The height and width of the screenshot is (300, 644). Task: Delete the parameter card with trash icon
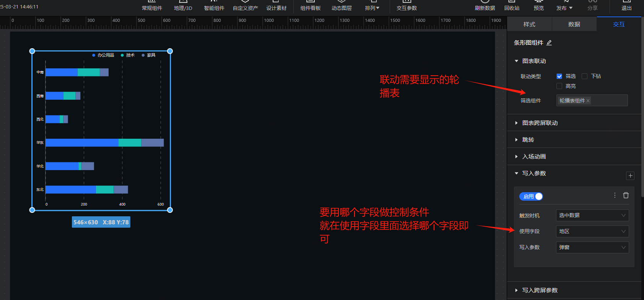(626, 195)
